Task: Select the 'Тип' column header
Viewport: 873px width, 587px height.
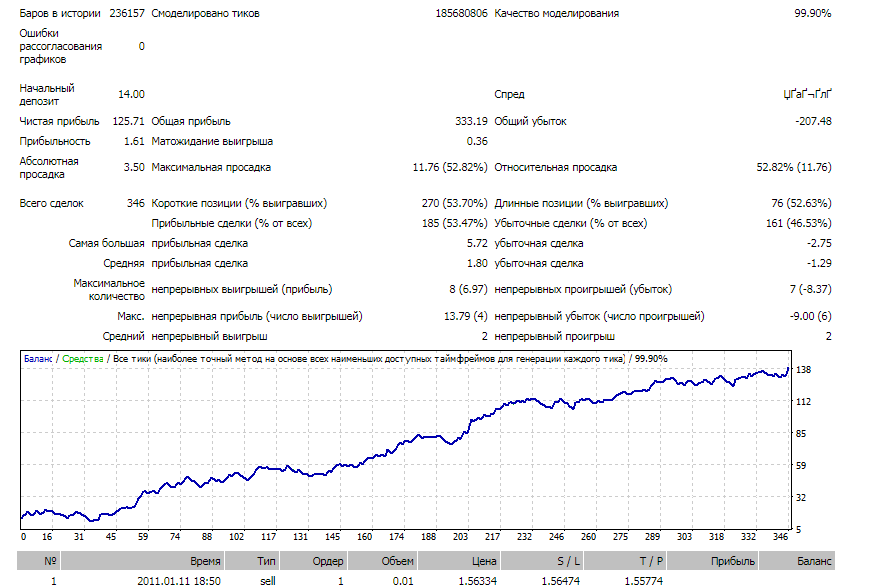Action: 252,561
